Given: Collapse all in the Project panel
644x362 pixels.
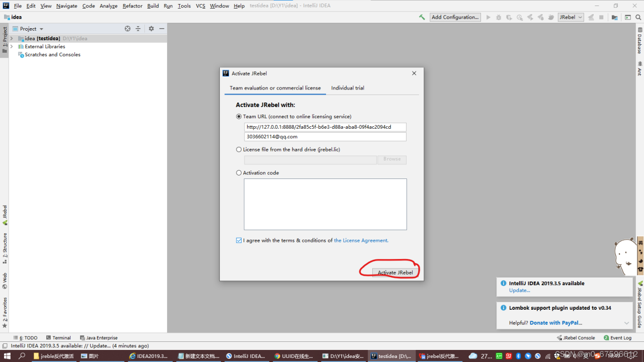Looking at the screenshot, I should (138, 29).
